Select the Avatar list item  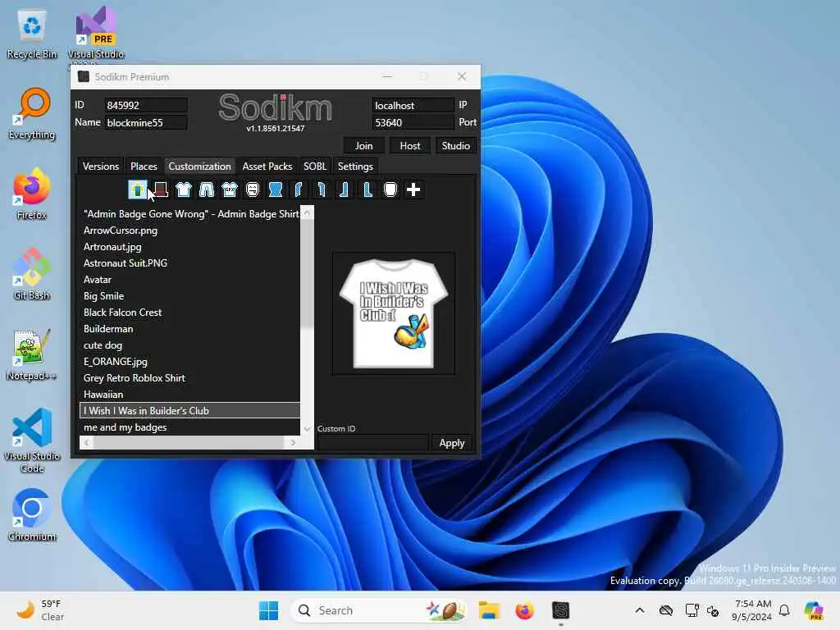coord(189,280)
